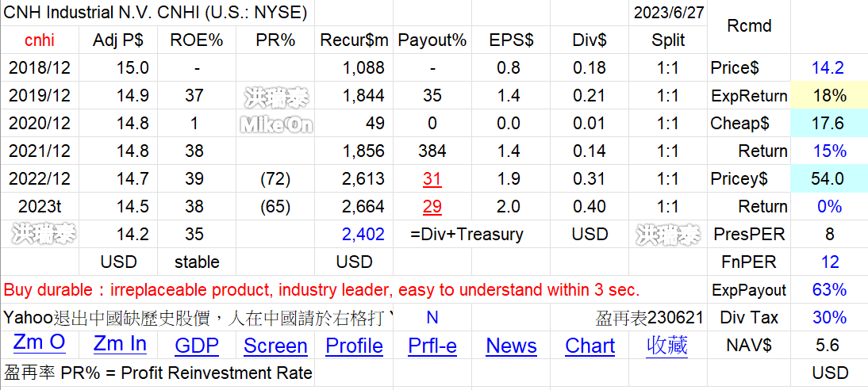This screenshot has width=868, height=390.
Task: Select the EPS$ column header
Action: click(x=511, y=40)
